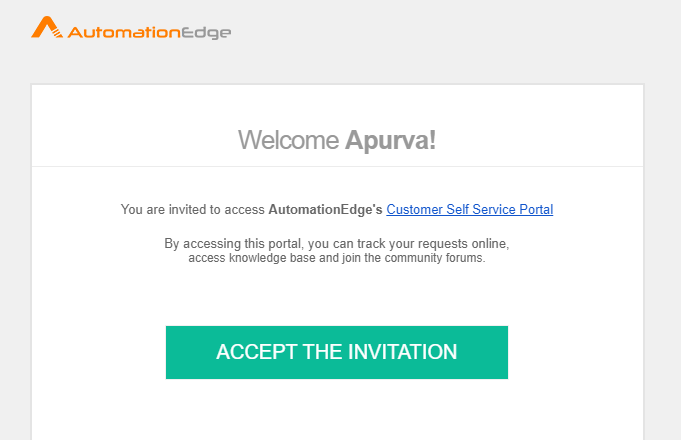Click the grey 'Edge' portion of the logo
681x440 pixels.
point(206,33)
